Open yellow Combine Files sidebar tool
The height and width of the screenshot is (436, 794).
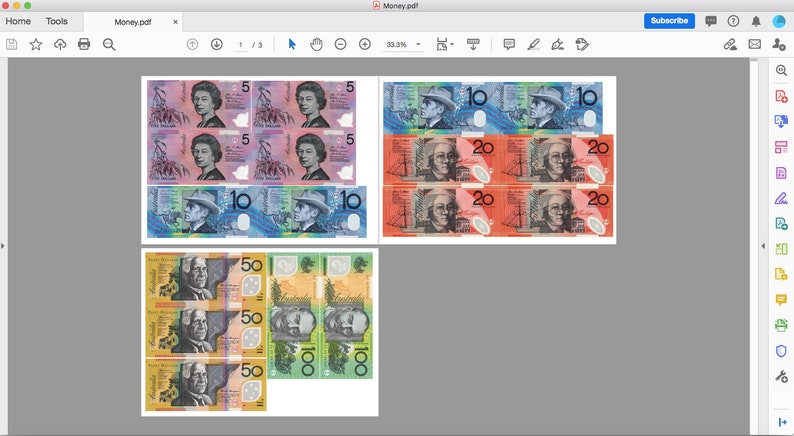click(x=781, y=274)
